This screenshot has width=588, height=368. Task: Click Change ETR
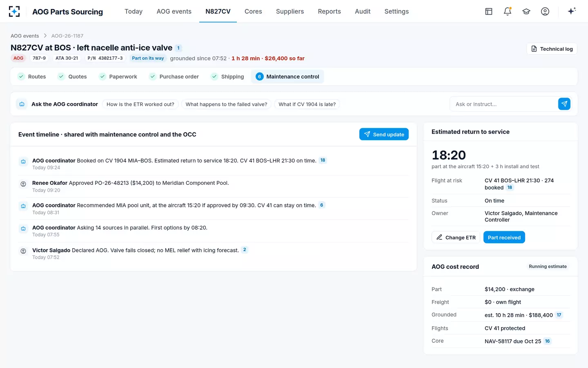[456, 238]
